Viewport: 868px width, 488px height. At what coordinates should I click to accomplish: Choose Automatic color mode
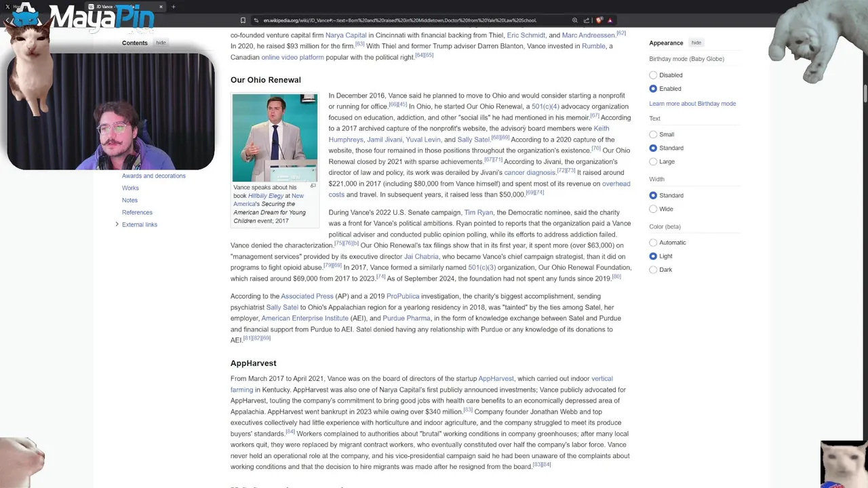click(x=653, y=243)
